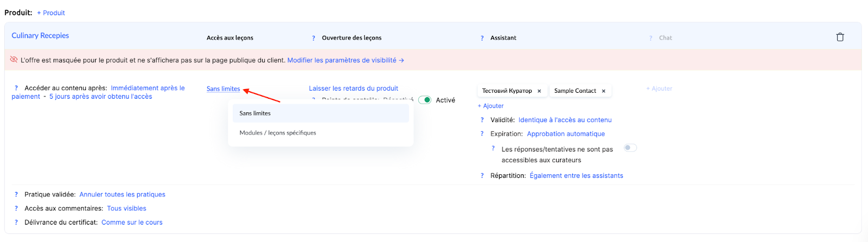Click + Ajouter below the assistant tags
This screenshot has height=242, width=868.
(490, 106)
